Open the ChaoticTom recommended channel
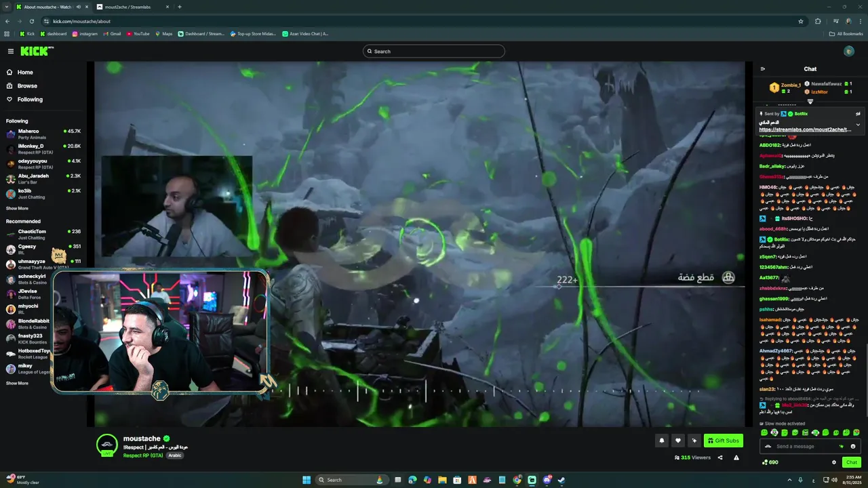 43,234
